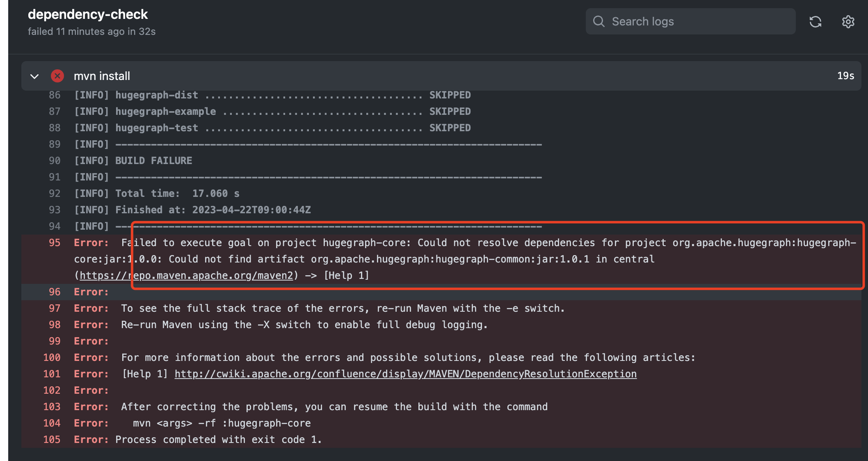Click the magnifier icon in search box
868x461 pixels.
point(599,21)
